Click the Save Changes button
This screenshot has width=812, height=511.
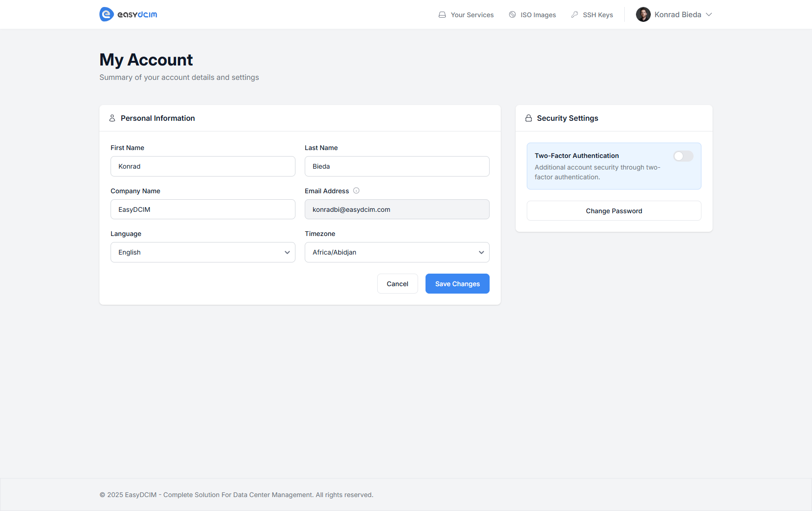click(x=457, y=283)
